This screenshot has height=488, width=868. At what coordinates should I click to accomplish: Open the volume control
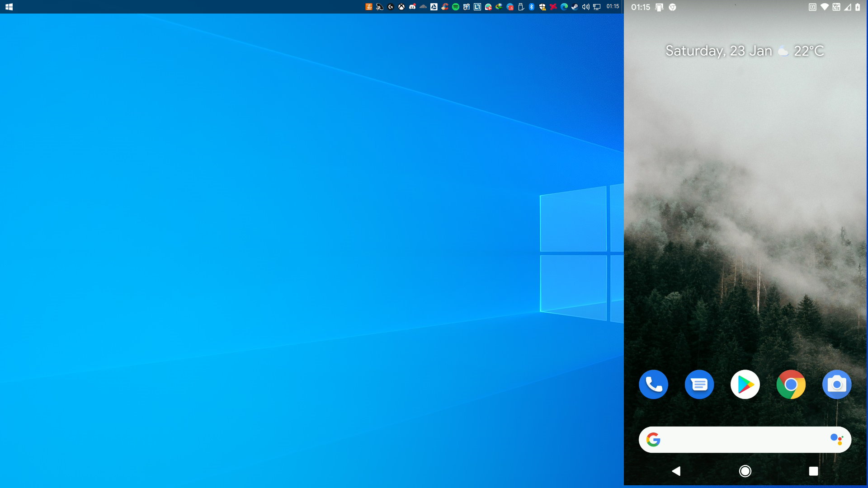tap(585, 7)
